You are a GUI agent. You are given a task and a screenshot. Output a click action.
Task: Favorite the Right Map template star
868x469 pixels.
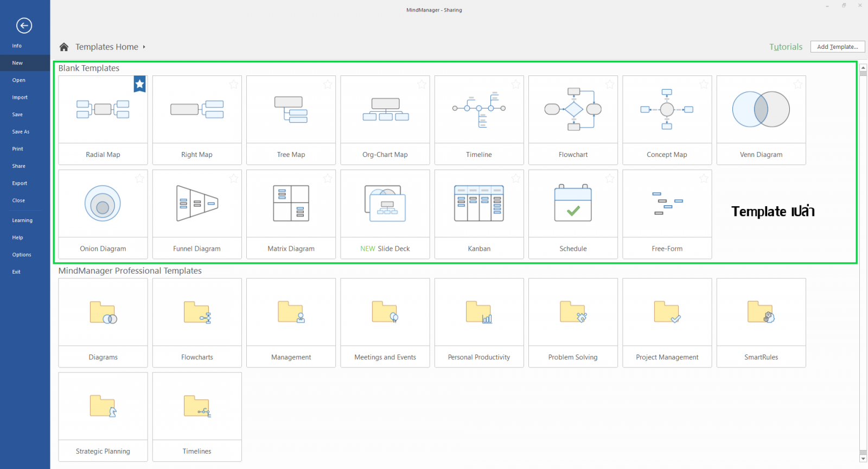click(x=234, y=84)
